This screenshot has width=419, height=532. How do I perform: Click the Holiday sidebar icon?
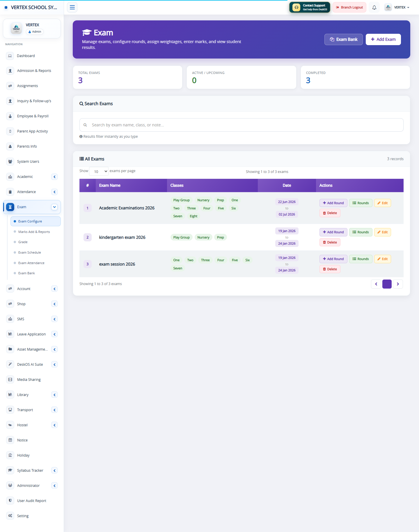coord(10,455)
